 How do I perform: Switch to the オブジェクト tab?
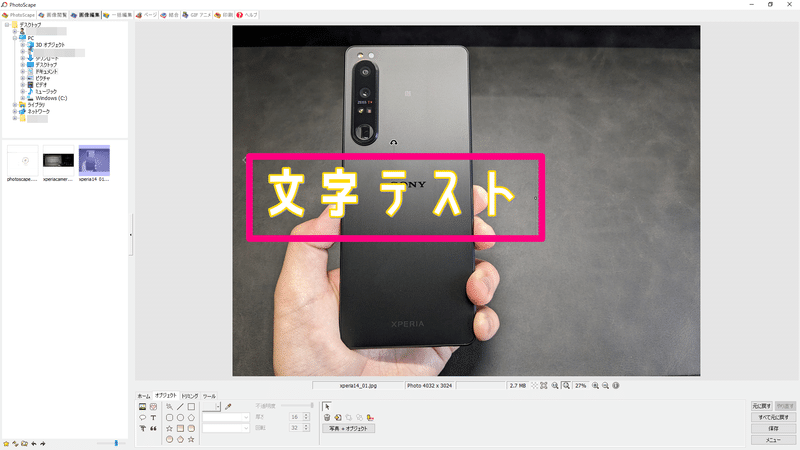pyautogui.click(x=165, y=395)
